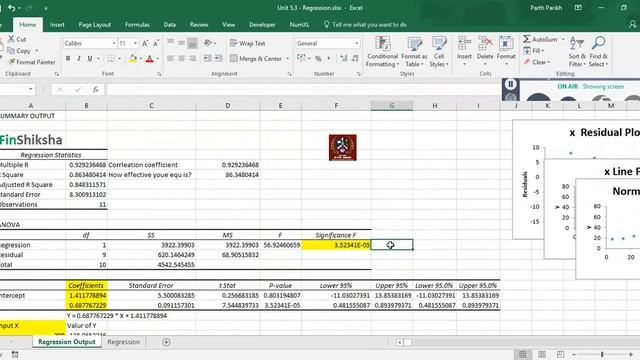The image size is (640, 360).
Task: Open the Review ribbon tab
Action: click(x=199, y=24)
